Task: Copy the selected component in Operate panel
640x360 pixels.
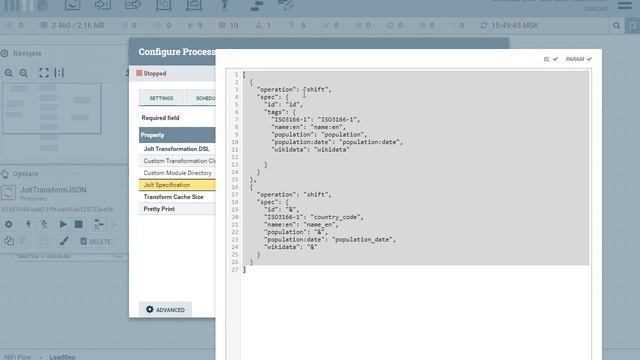Action: [9, 241]
